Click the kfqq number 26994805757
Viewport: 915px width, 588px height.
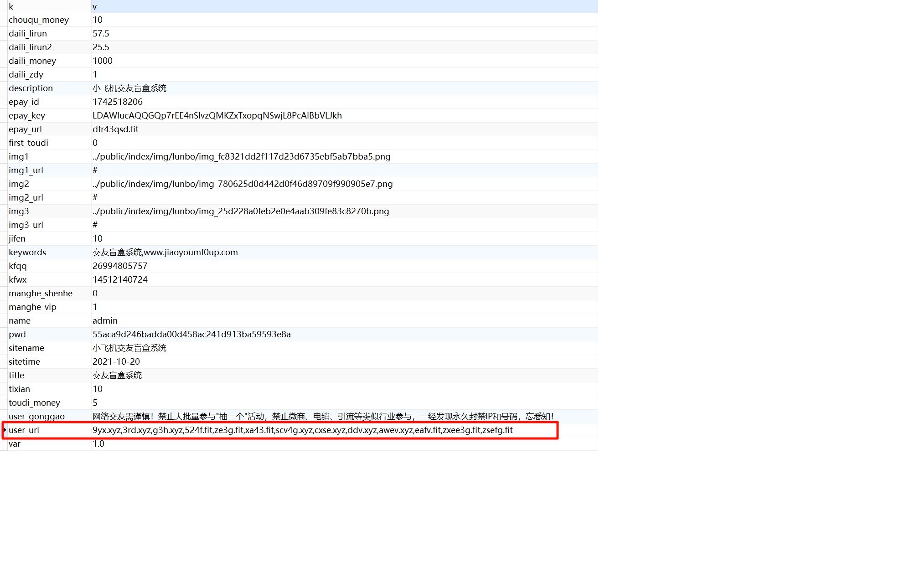120,266
